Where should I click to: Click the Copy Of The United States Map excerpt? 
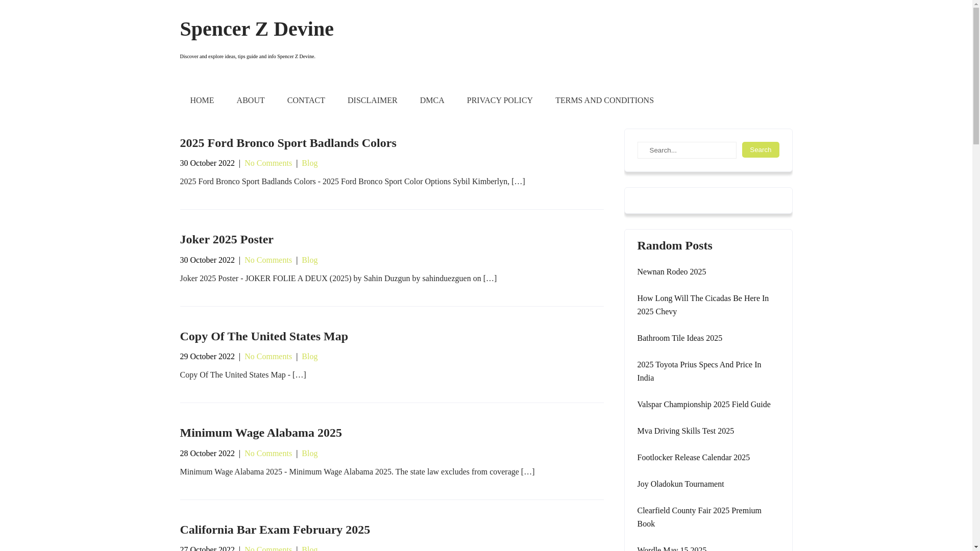[243, 375]
